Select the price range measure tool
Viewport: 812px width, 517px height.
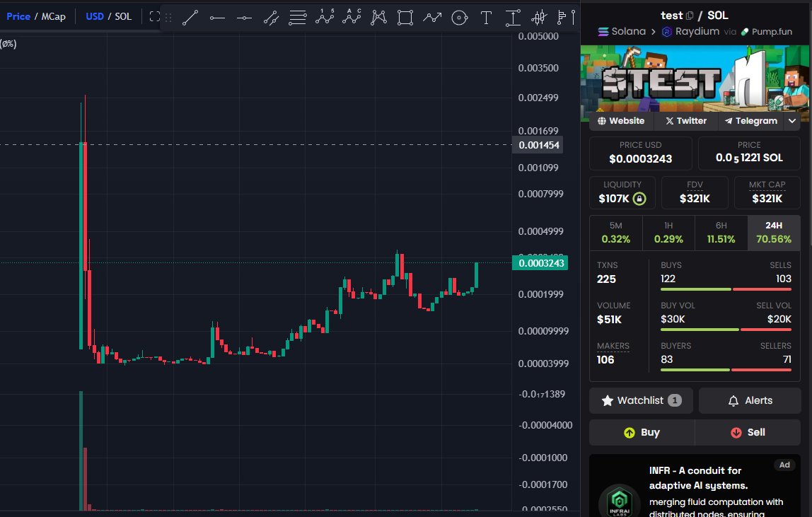click(x=514, y=18)
